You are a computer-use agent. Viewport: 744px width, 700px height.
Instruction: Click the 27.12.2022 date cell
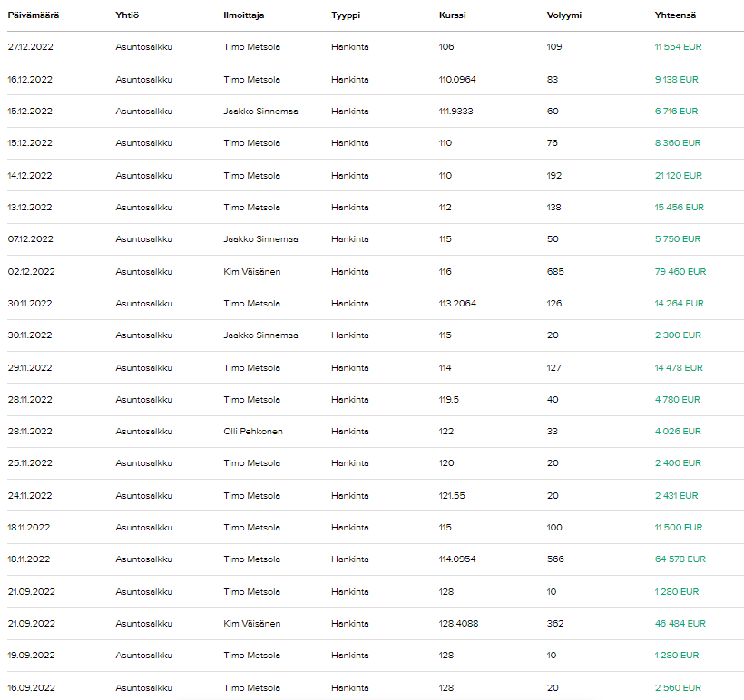[x=30, y=47]
